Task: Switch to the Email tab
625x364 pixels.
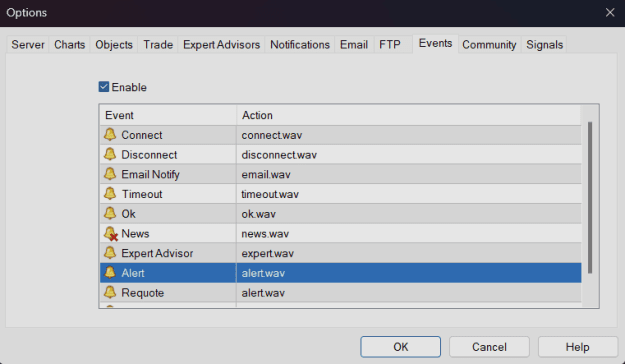Action: tap(354, 45)
